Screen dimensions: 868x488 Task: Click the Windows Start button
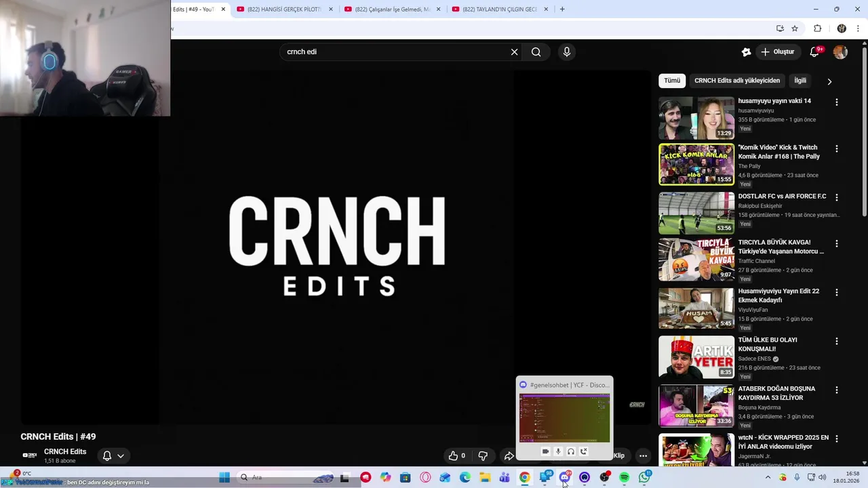tap(224, 478)
